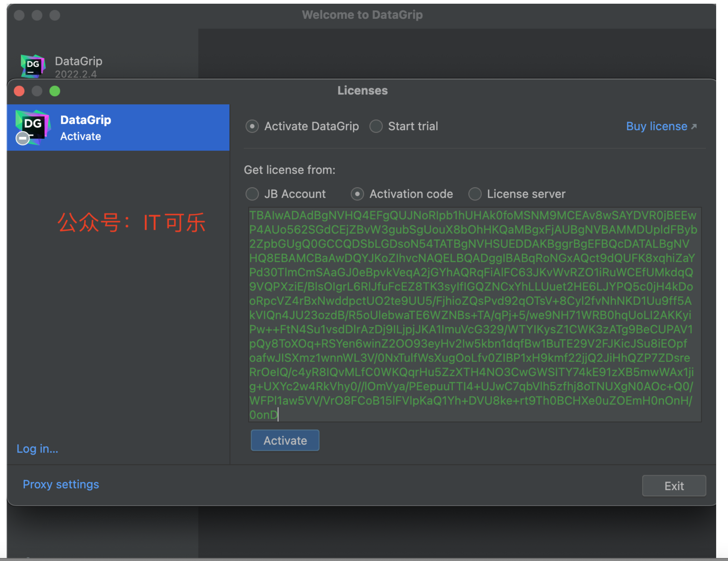Image resolution: width=728 pixels, height=561 pixels.
Task: Click inside the activation code text area
Action: [474, 315]
